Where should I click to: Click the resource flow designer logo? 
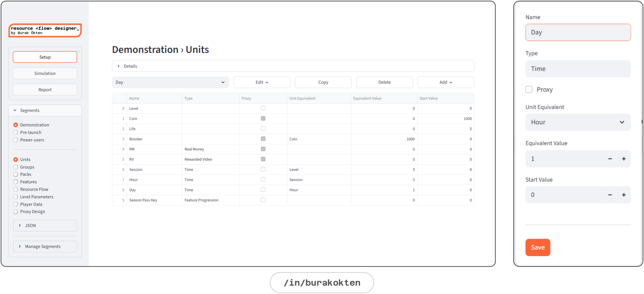(x=45, y=30)
